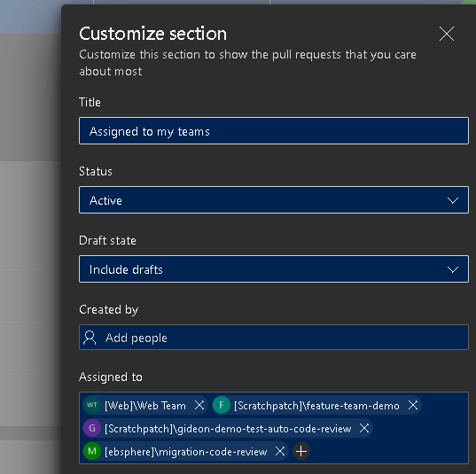Click the green M avatar icon

click(x=91, y=451)
